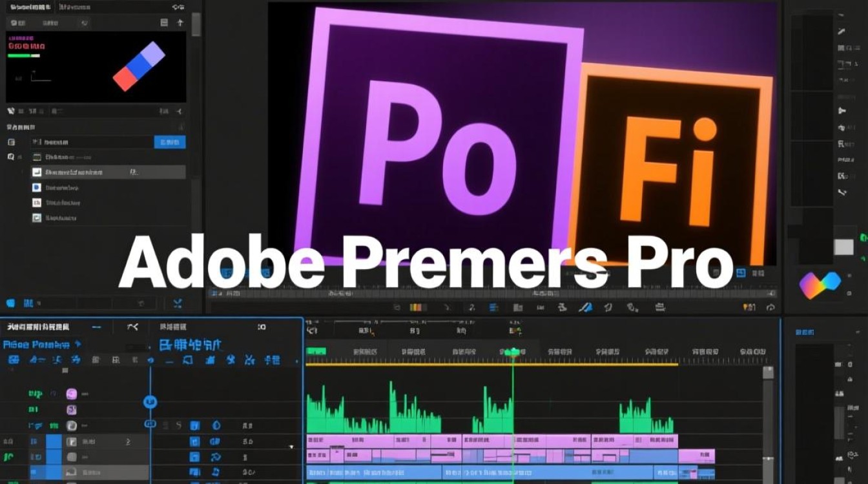Click the blue music note icon in track controls
Screen dimensions: 868x484
tap(215, 474)
